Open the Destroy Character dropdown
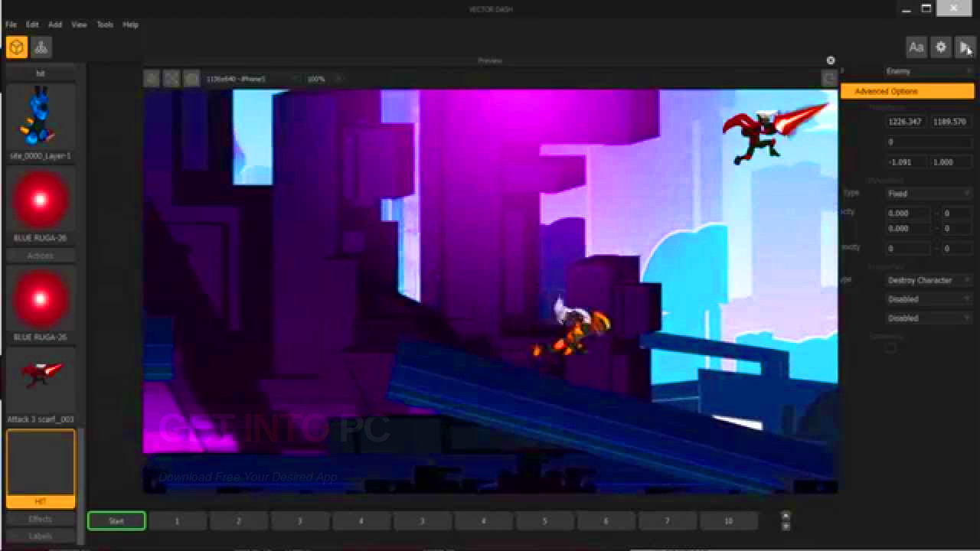 click(929, 280)
